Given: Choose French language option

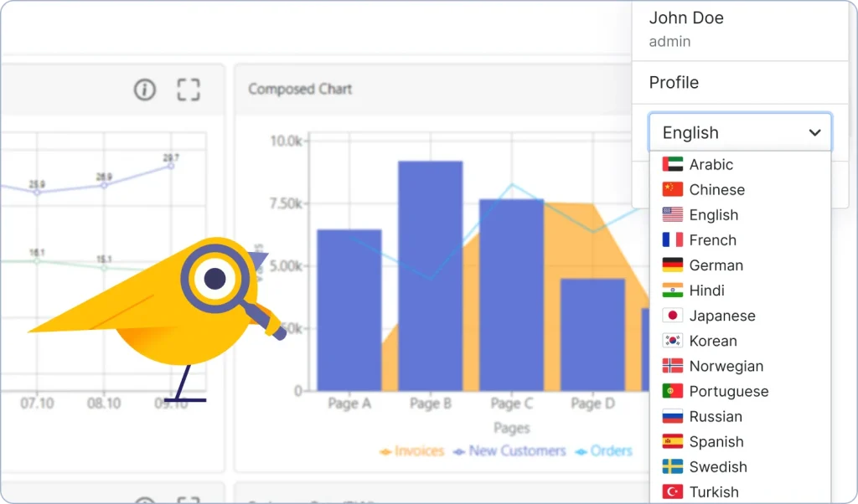Looking at the screenshot, I should pos(740,240).
